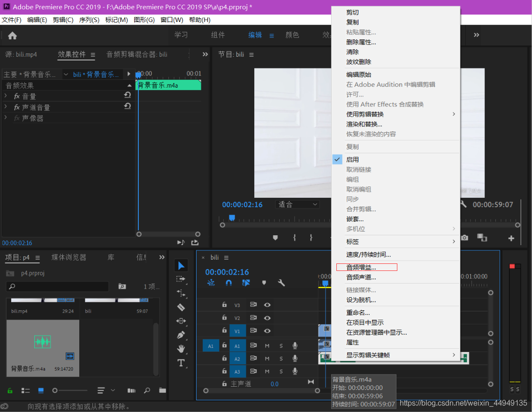The height and width of the screenshot is (412, 532).
Task: Click the program monitor playhead marker
Action: click(232, 217)
